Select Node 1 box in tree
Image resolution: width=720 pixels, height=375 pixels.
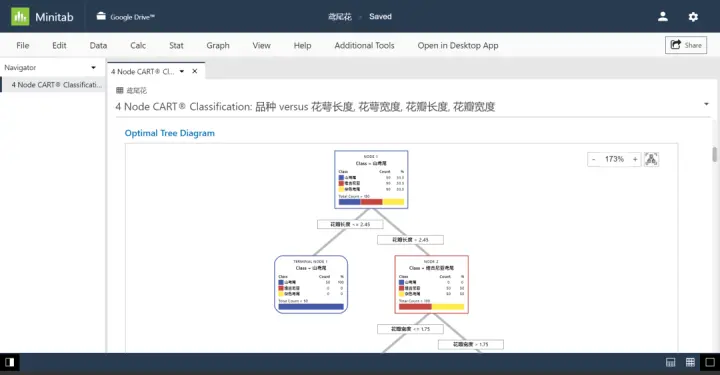371,179
